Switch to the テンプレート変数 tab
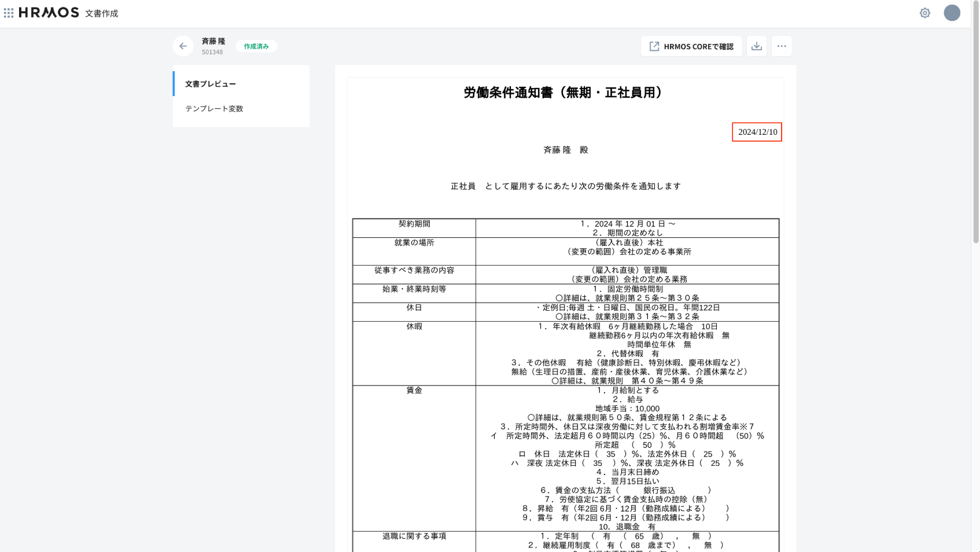 point(214,109)
